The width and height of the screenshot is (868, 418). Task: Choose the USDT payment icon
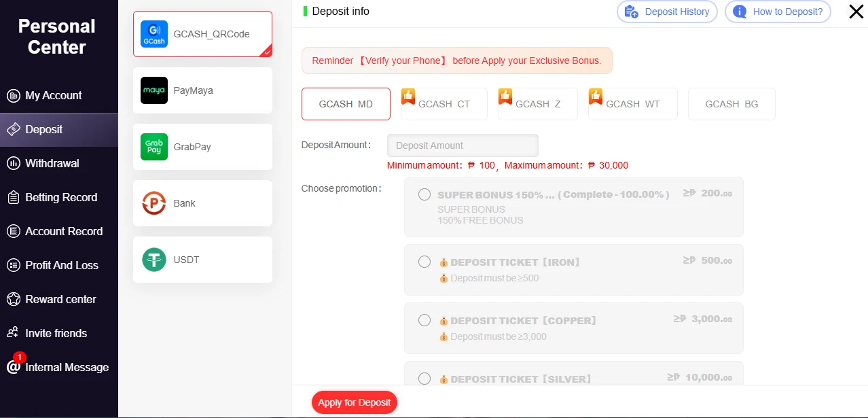pyautogui.click(x=153, y=259)
